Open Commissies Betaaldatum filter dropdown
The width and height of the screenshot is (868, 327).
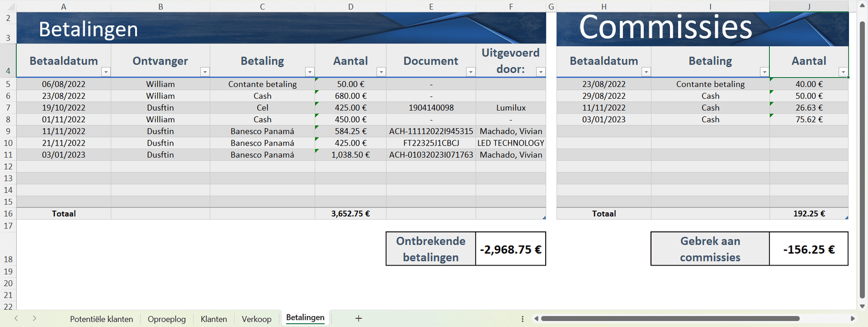tap(646, 72)
